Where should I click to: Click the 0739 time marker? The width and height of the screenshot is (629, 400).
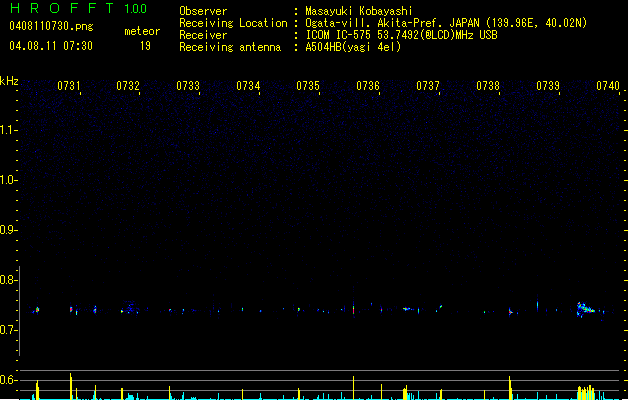548,86
